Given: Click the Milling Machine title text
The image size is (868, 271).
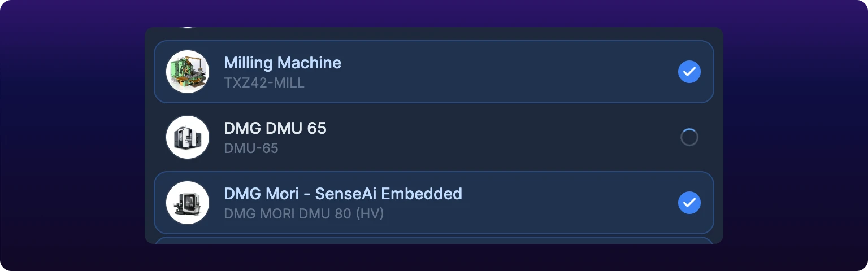Looking at the screenshot, I should point(283,63).
